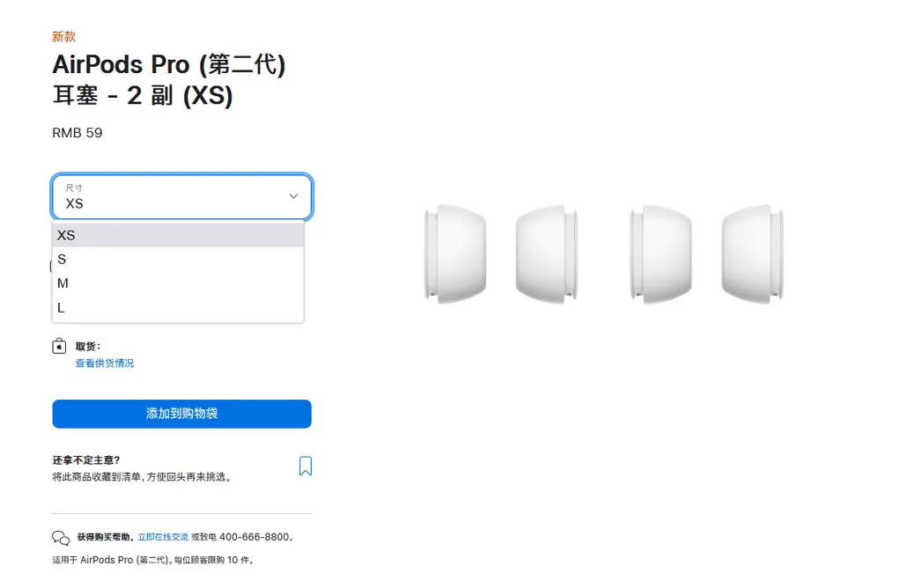Open the 立即在线交流 chat link
The width and height of the screenshot is (902, 588).
coord(163,537)
